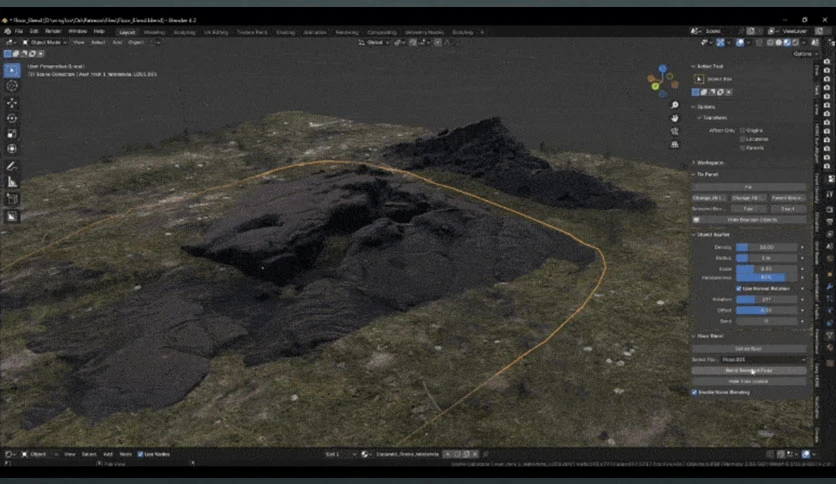Switch to the Geometry Nodes workspace tab
Viewport: 836px width, 484px height.
(x=424, y=32)
